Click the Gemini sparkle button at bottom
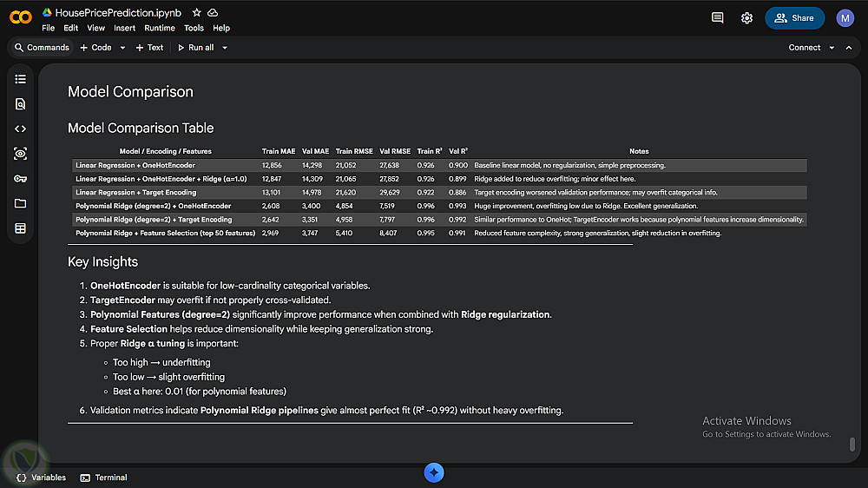 434,472
